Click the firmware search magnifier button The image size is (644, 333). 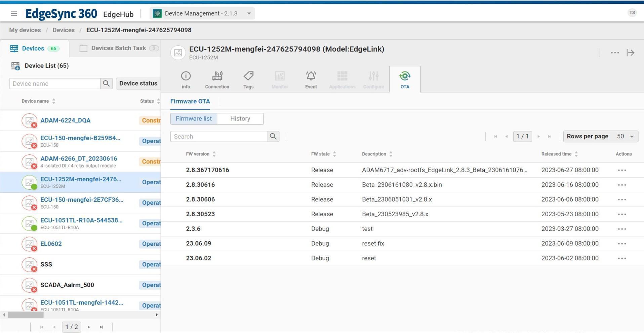point(273,137)
